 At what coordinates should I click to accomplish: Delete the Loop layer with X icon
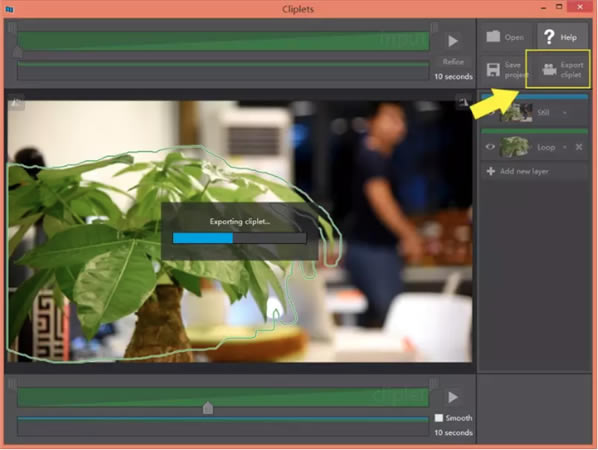579,147
